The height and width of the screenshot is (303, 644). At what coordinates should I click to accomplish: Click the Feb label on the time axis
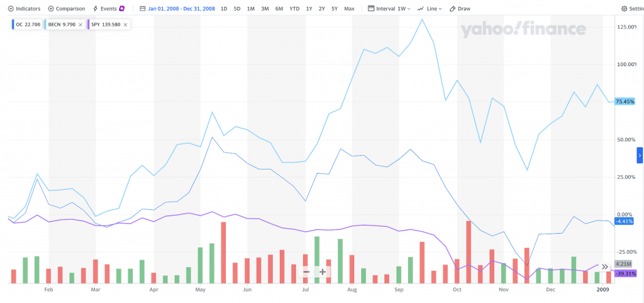coord(48,289)
